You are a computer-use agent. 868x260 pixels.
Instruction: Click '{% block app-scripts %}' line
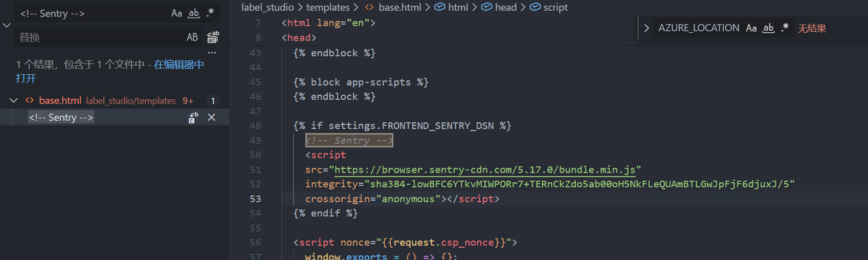pyautogui.click(x=361, y=82)
